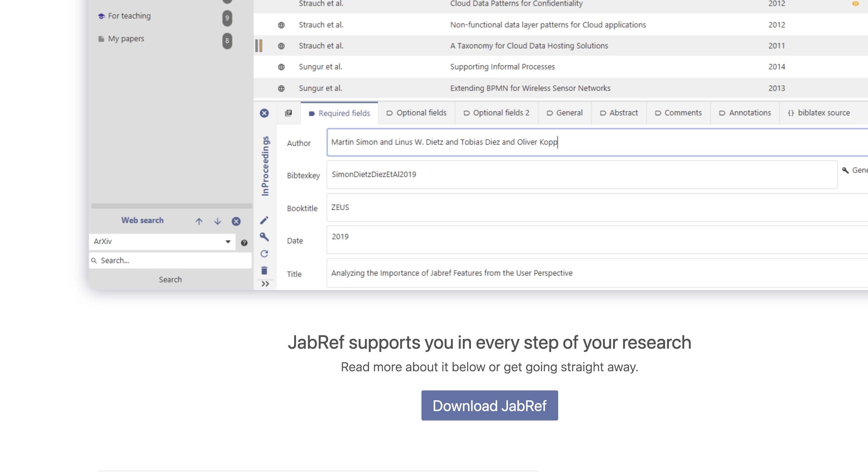
Task: Delete the entry using the trash icon
Action: pyautogui.click(x=265, y=270)
